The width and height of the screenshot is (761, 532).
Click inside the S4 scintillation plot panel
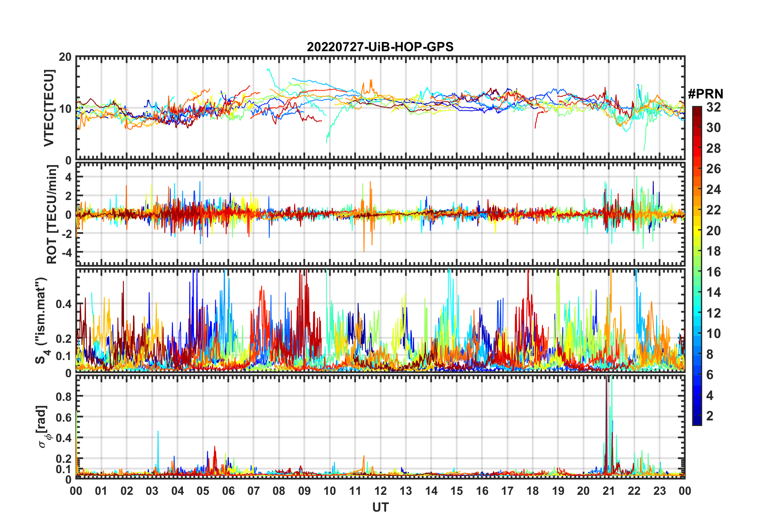(380, 320)
